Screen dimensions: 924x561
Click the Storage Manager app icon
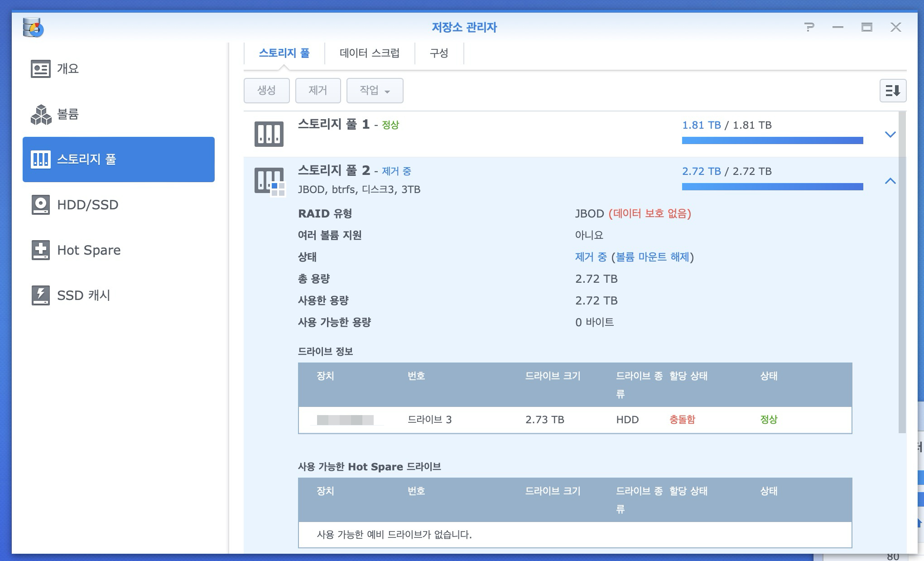(x=33, y=28)
